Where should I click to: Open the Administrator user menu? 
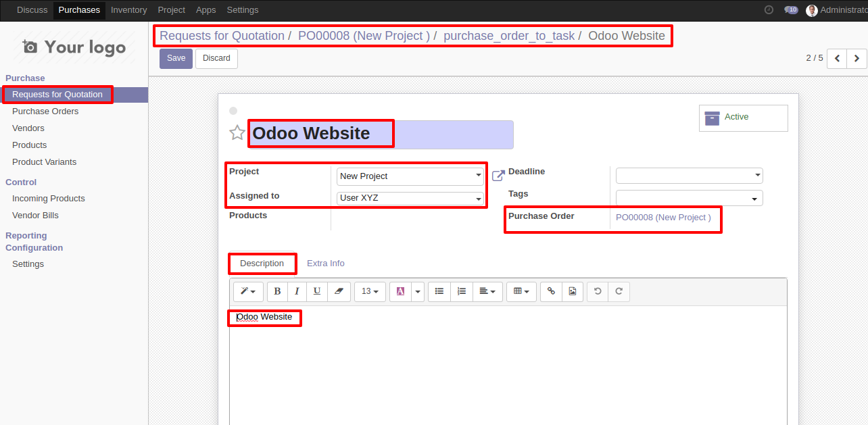(x=837, y=10)
